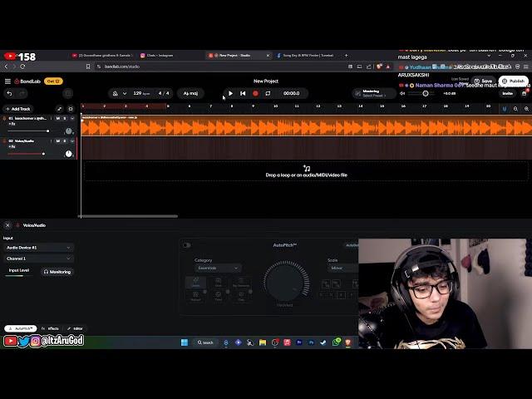532x399 pixels.
Task: Click the Add Track button
Action: click(x=17, y=109)
